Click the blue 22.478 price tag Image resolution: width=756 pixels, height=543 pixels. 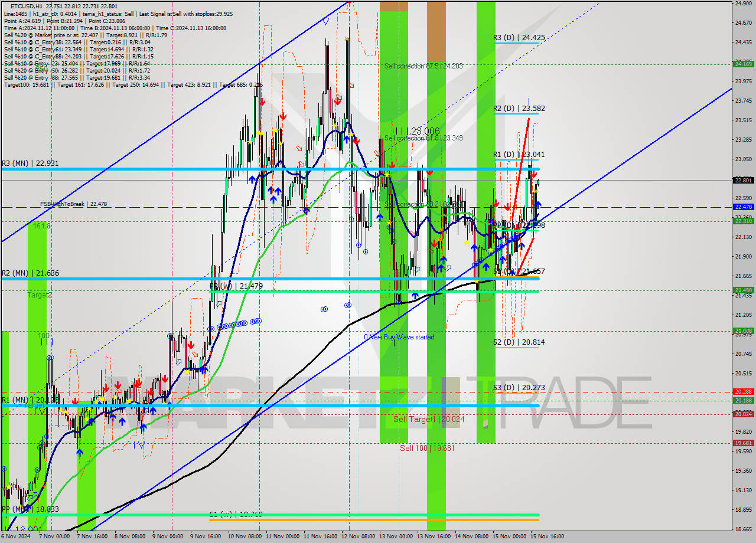pyautogui.click(x=742, y=207)
